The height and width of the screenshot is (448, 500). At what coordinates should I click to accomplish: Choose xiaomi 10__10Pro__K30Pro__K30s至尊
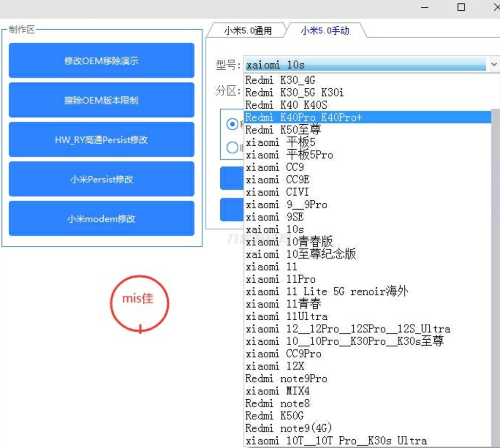coord(367,341)
